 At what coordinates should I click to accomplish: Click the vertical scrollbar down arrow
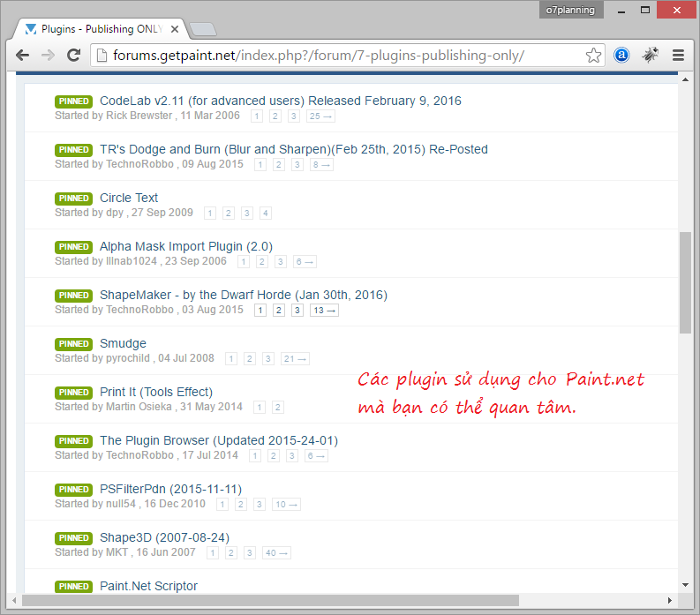(x=685, y=585)
